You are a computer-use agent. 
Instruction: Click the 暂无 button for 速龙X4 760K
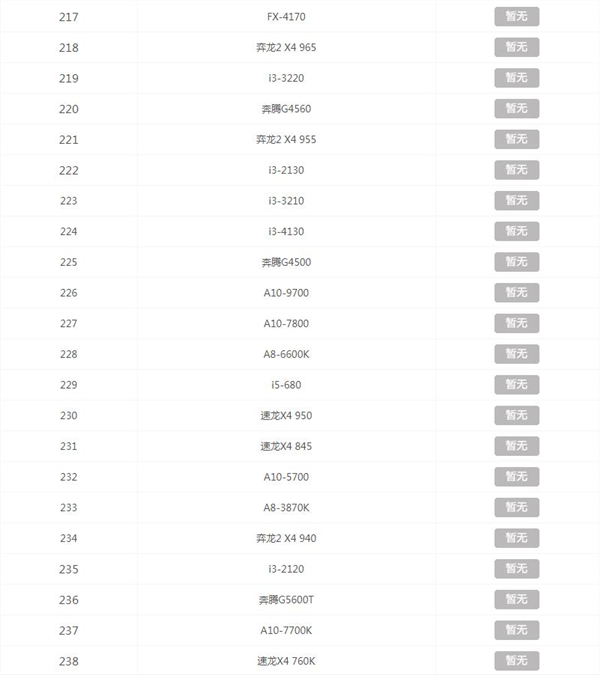point(516,661)
